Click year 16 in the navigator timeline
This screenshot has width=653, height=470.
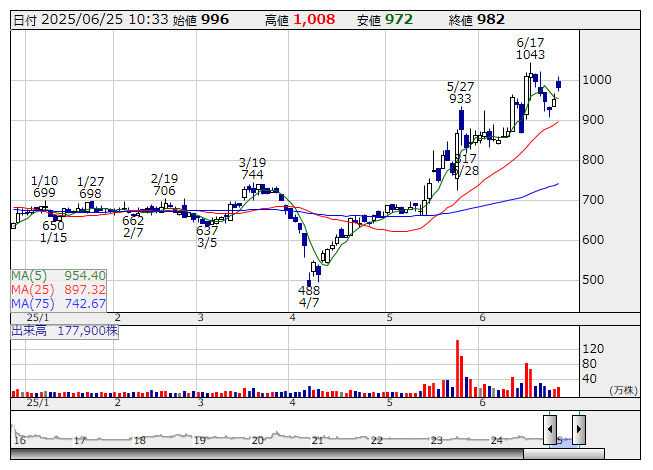[x=20, y=440]
